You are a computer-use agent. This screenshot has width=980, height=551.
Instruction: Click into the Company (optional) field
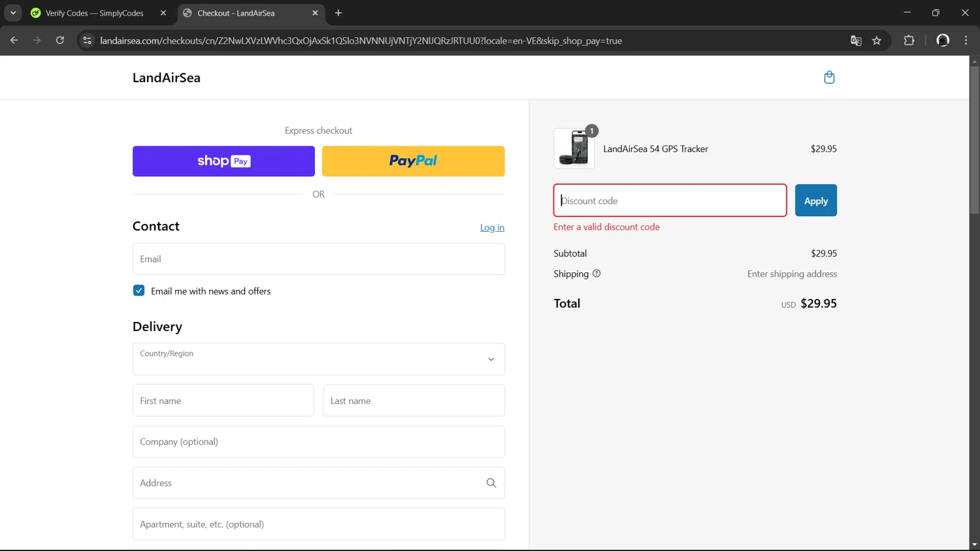pyautogui.click(x=319, y=442)
